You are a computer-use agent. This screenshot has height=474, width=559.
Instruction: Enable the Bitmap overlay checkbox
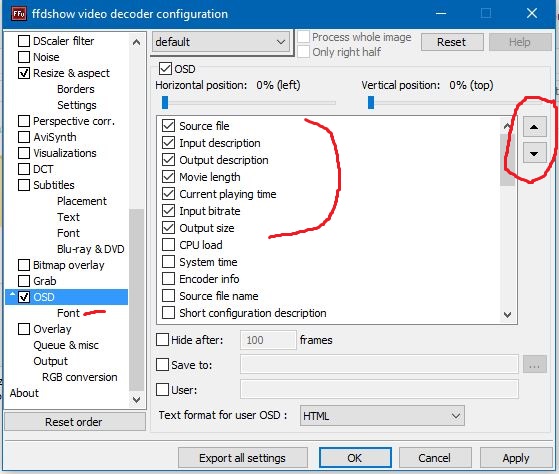24,265
